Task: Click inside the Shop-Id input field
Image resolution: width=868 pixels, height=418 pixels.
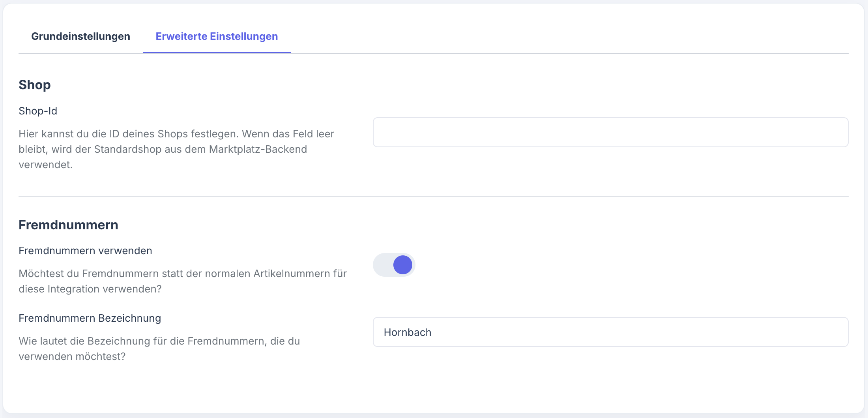Action: tap(610, 132)
